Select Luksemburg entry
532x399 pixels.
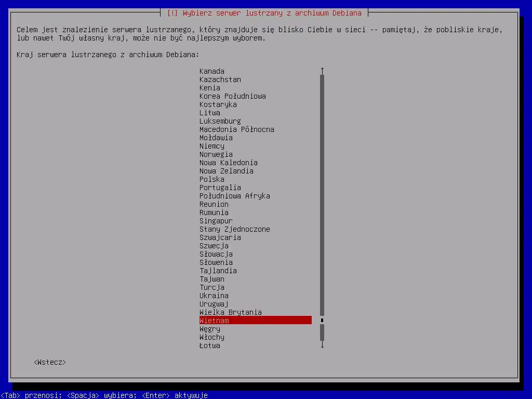click(x=256, y=121)
